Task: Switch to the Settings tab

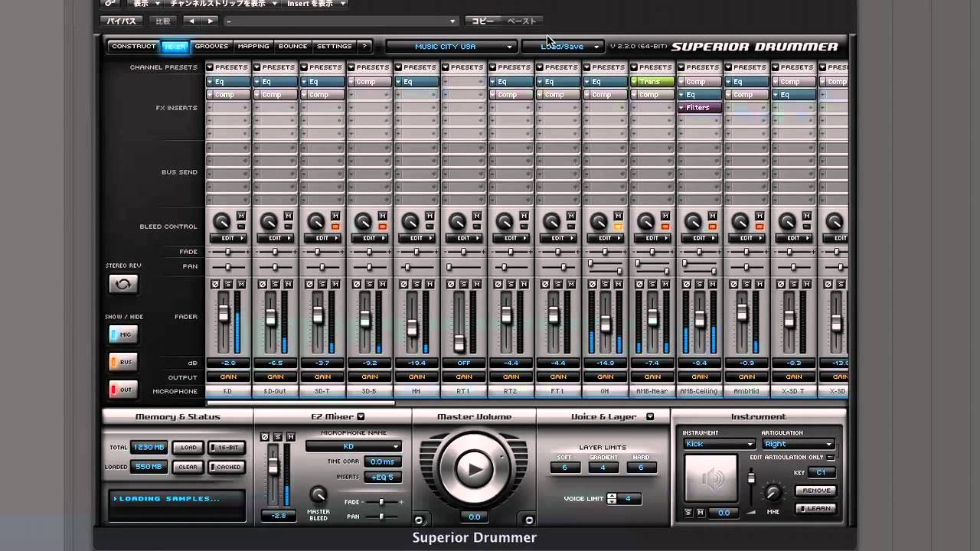Action: [x=335, y=46]
